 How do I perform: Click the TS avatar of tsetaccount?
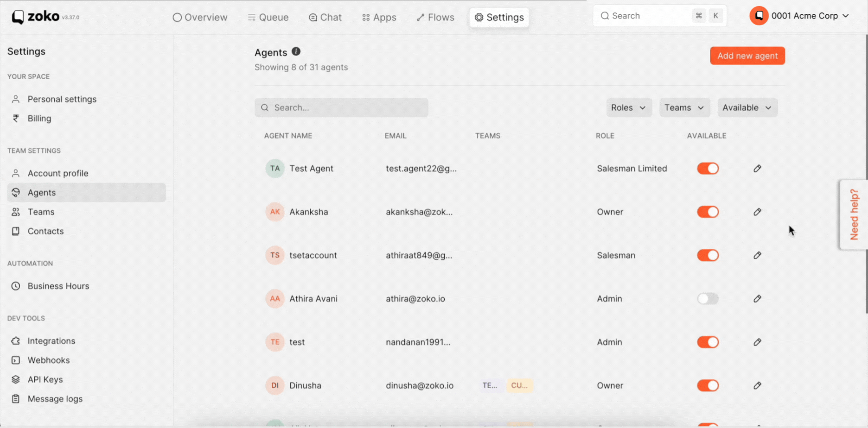pyautogui.click(x=275, y=255)
